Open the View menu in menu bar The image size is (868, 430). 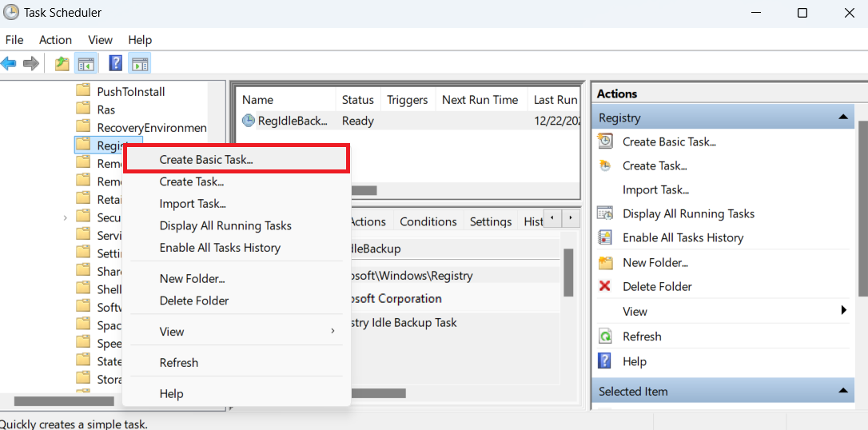[100, 40]
